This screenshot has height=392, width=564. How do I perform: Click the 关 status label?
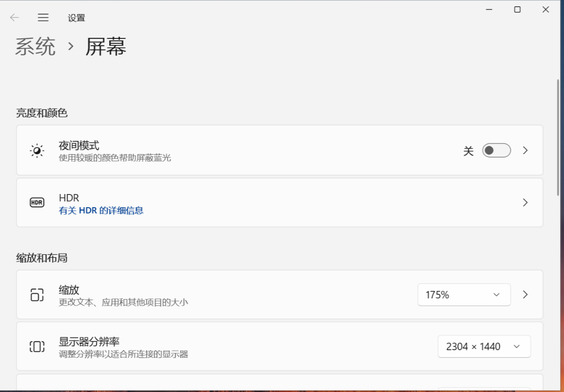click(468, 151)
